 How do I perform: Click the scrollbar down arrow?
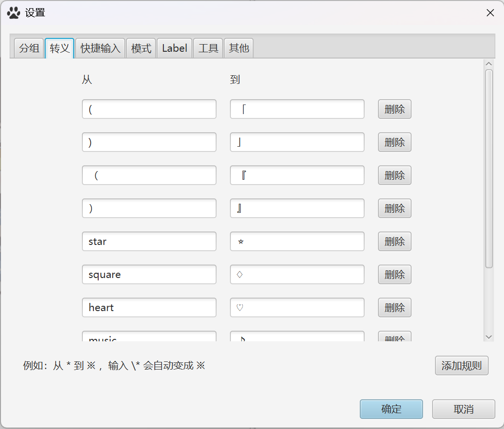(489, 337)
